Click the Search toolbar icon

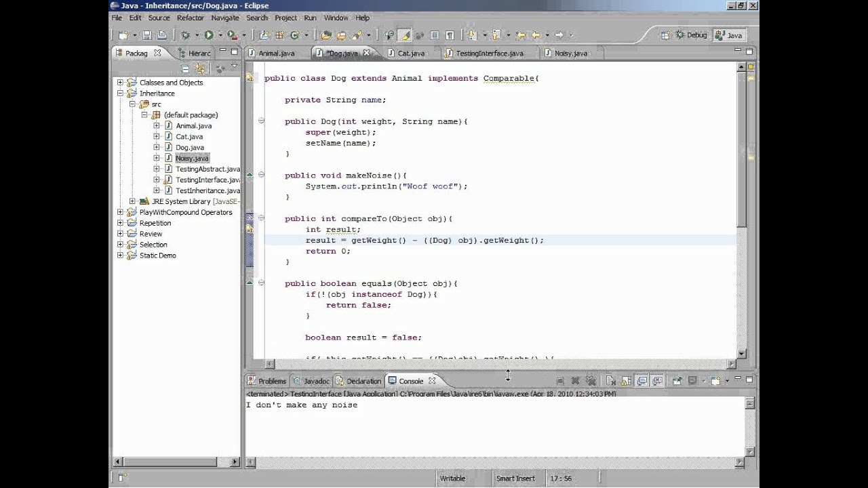(x=356, y=35)
